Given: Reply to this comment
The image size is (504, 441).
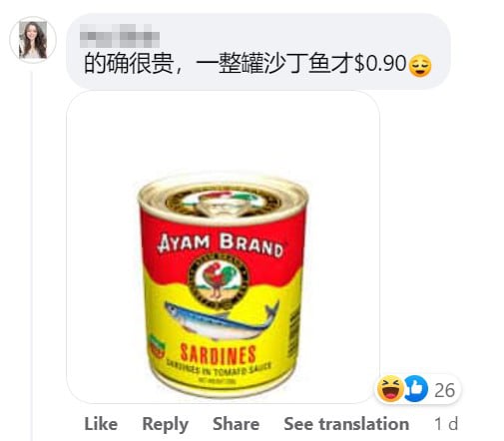Looking at the screenshot, I should pos(165,424).
